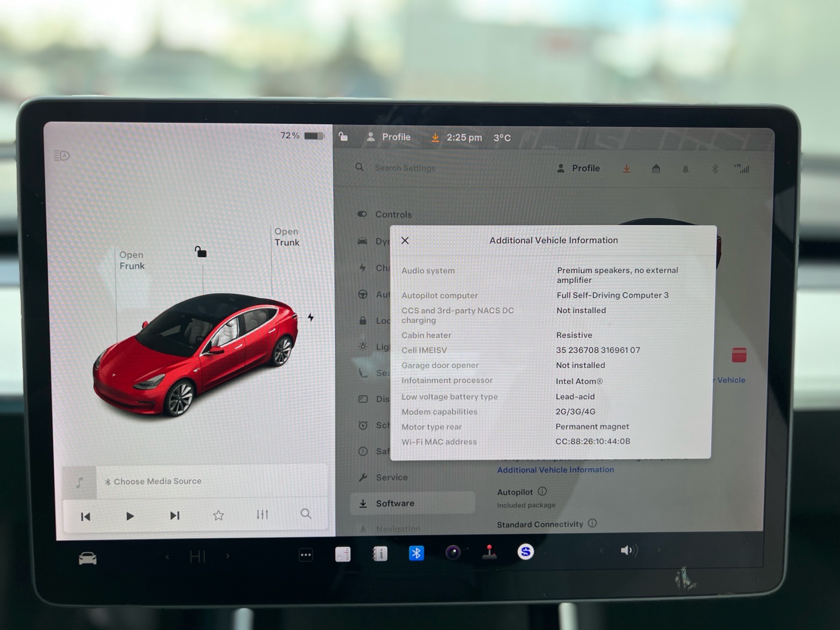Toggle the auto headlights indicator icon
The height and width of the screenshot is (630, 840).
click(62, 155)
